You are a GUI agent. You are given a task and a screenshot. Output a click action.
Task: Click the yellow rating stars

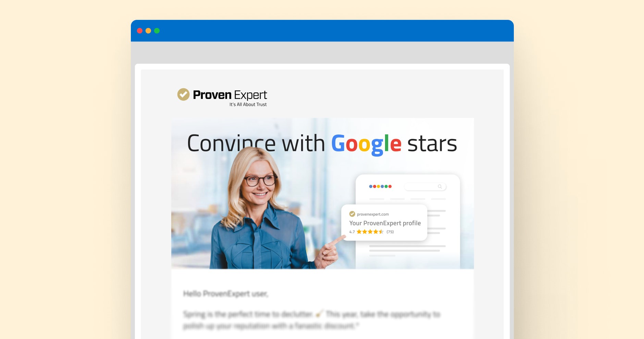coord(370,232)
